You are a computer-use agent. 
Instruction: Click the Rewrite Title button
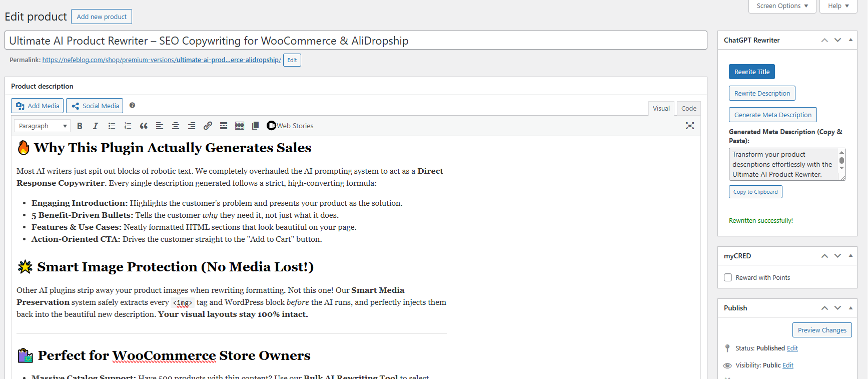click(x=752, y=72)
